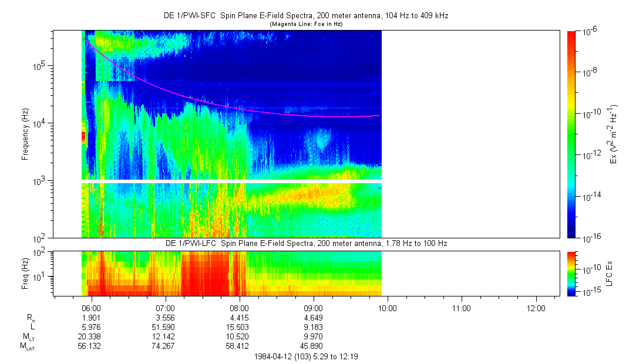Viewport: 636px width, 364px height.
Task: Click the main SFC spectra plot title
Action: [x=305, y=15]
